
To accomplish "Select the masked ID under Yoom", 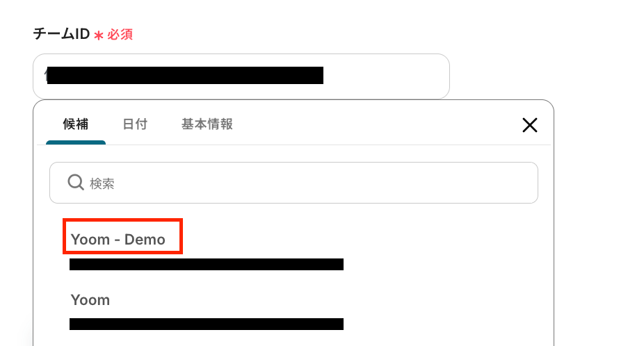I will pyautogui.click(x=207, y=324).
